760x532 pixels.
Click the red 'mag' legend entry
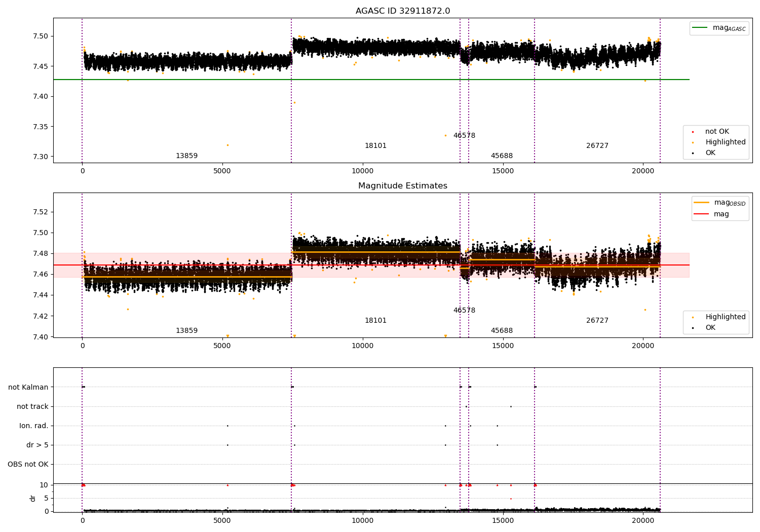pos(712,214)
